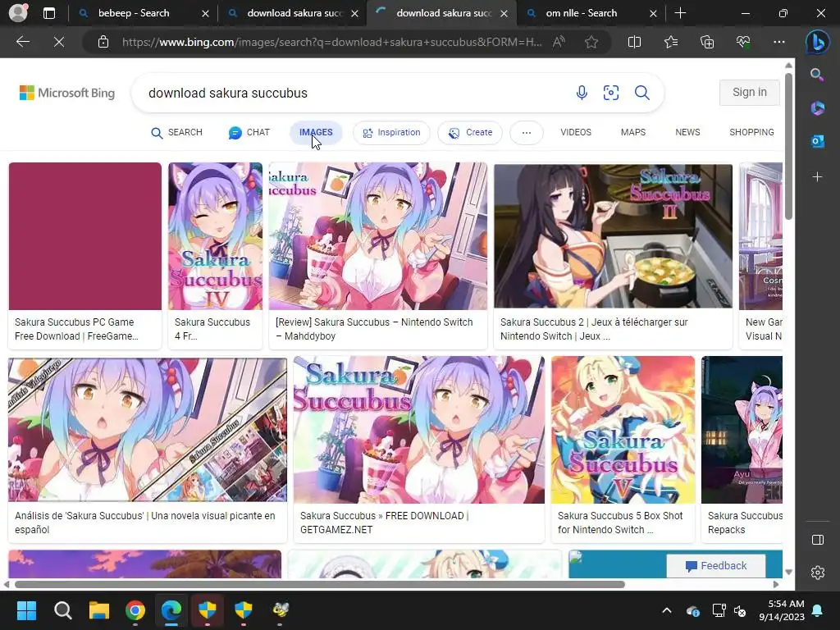Search using an image
Viewport: 840px width, 630px height.
610,93
